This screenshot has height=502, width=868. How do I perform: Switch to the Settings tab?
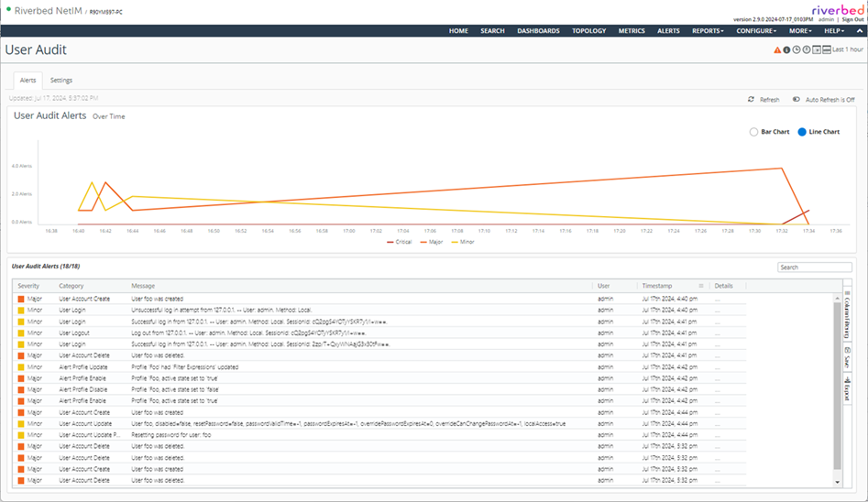(61, 81)
